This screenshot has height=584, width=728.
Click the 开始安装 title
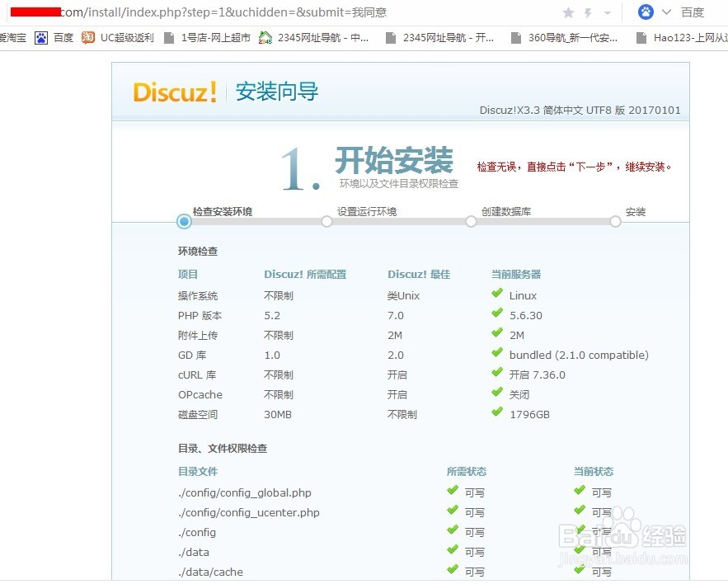[394, 160]
